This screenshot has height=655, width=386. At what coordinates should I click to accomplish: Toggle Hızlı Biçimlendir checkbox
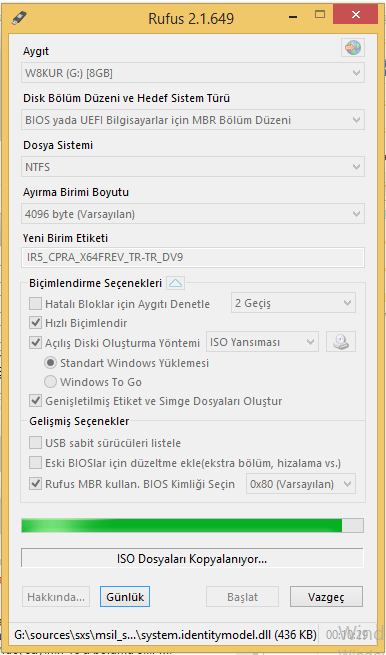(x=35, y=323)
